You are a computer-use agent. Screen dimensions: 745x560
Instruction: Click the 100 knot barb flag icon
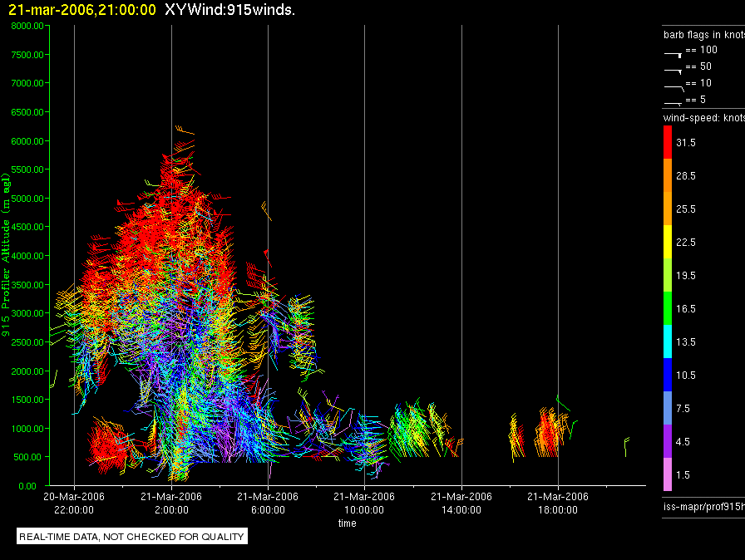tap(673, 55)
